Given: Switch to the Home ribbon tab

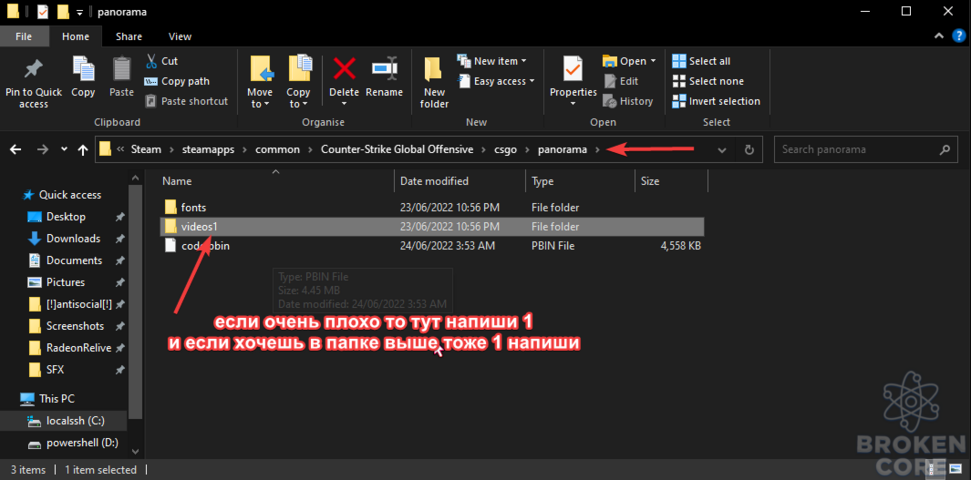Looking at the screenshot, I should pos(76,37).
